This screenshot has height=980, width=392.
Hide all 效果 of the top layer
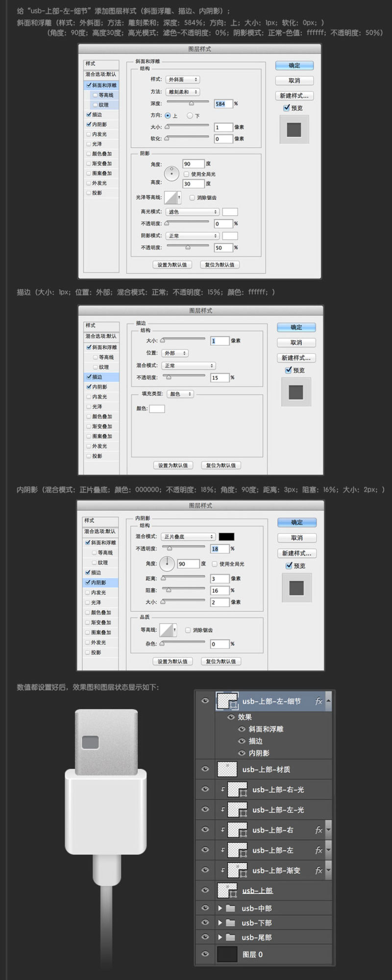(231, 717)
